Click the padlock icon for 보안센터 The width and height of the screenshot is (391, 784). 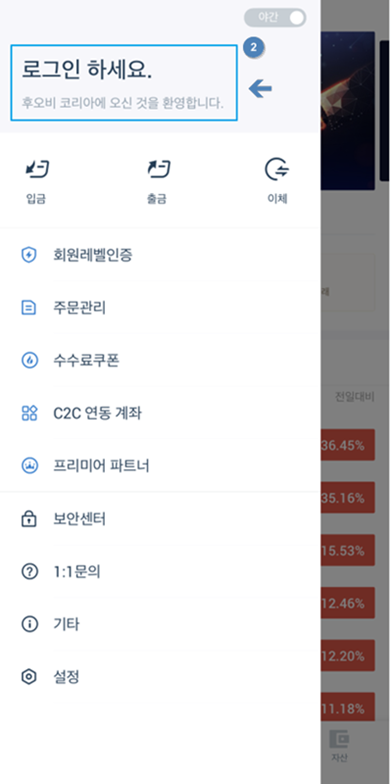pyautogui.click(x=29, y=519)
